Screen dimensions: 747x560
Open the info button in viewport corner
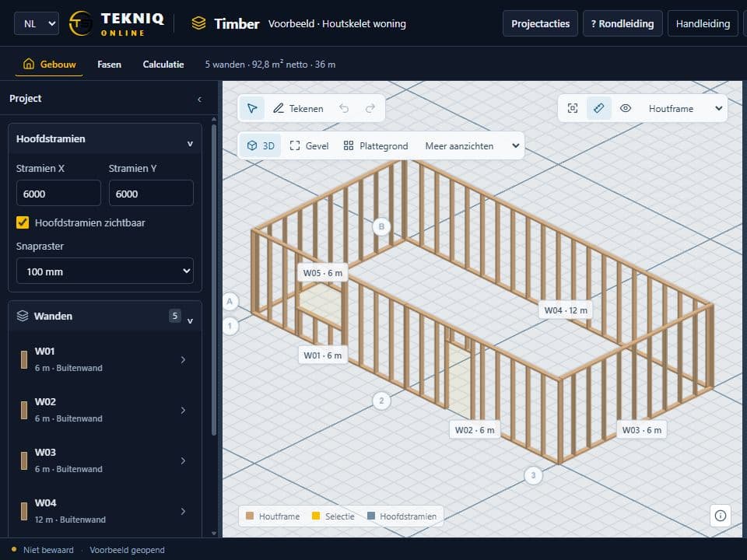(721, 516)
